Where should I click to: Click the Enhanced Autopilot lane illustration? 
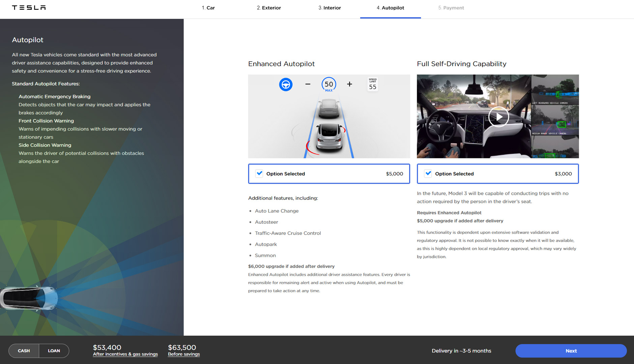click(329, 128)
